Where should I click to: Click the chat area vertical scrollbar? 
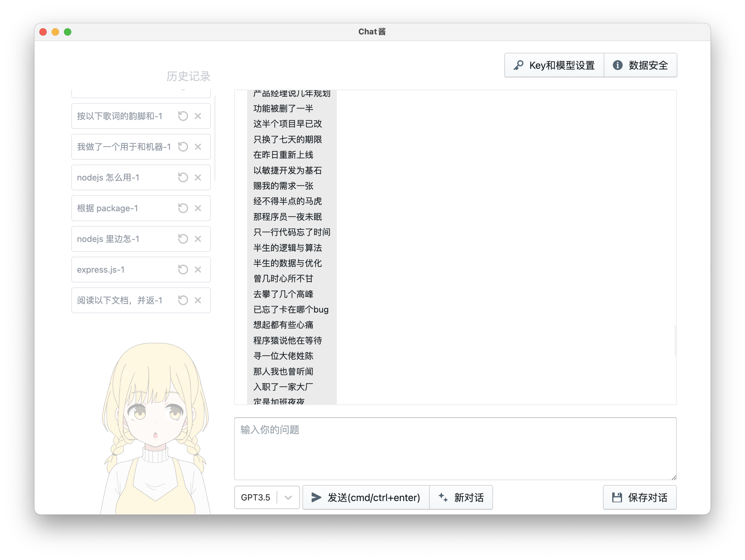(x=675, y=340)
